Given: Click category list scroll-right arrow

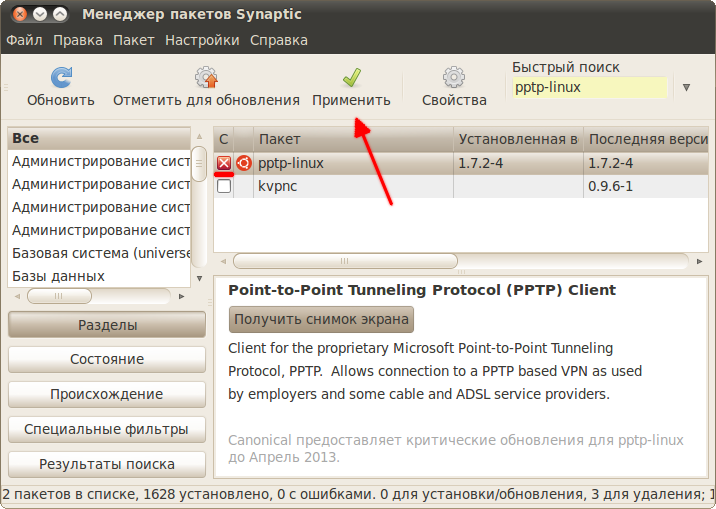Looking at the screenshot, I should click(181, 296).
